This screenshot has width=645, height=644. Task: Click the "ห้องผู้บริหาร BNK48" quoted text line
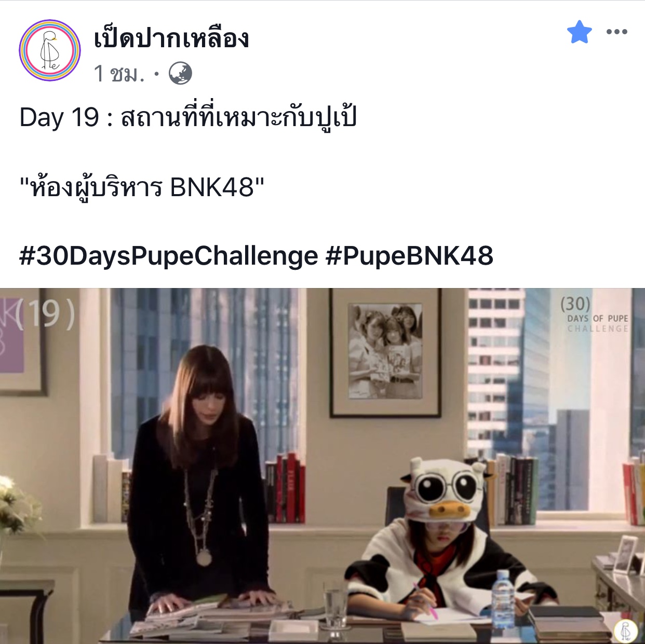(142, 187)
